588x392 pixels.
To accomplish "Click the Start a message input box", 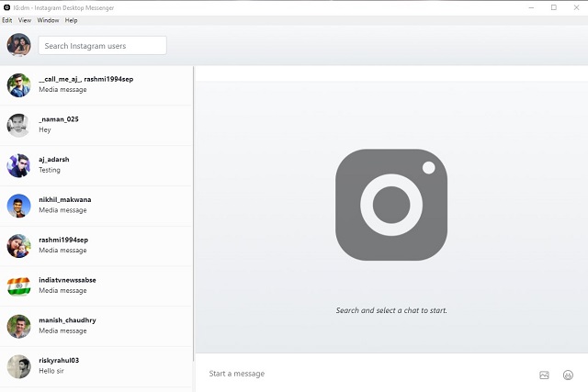I will pyautogui.click(x=367, y=374).
